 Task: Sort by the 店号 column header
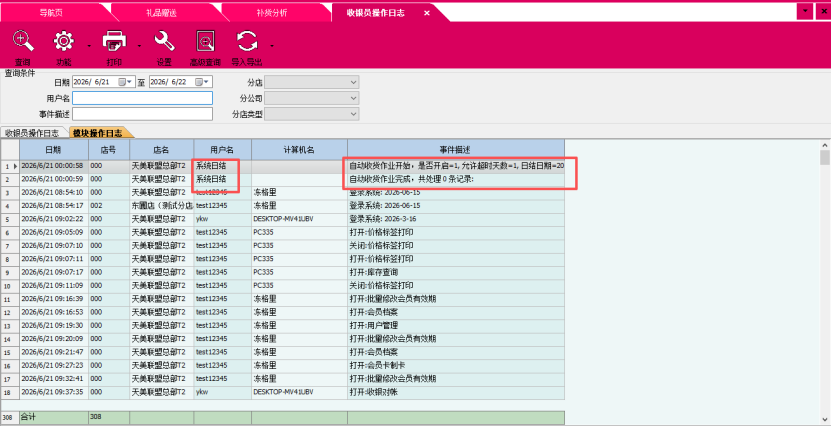109,150
